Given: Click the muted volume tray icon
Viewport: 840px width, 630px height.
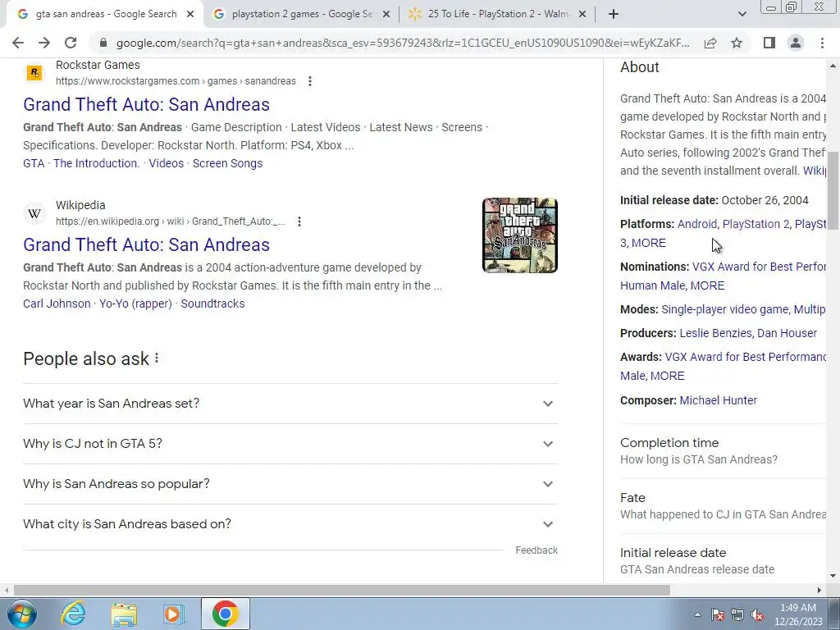Looking at the screenshot, I should 757,615.
